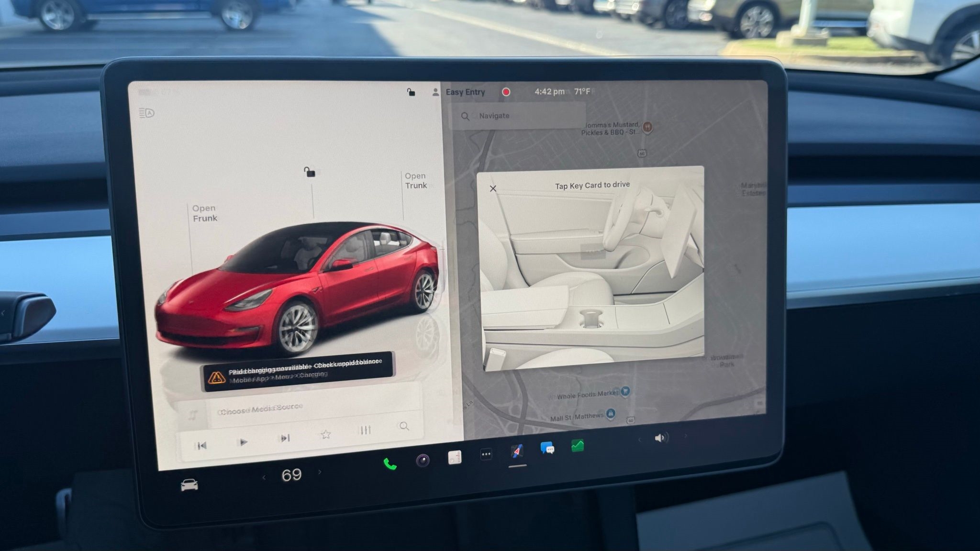Toggle dashcam red recording indicator
Screen dimensions: 980x551
pyautogui.click(x=506, y=92)
